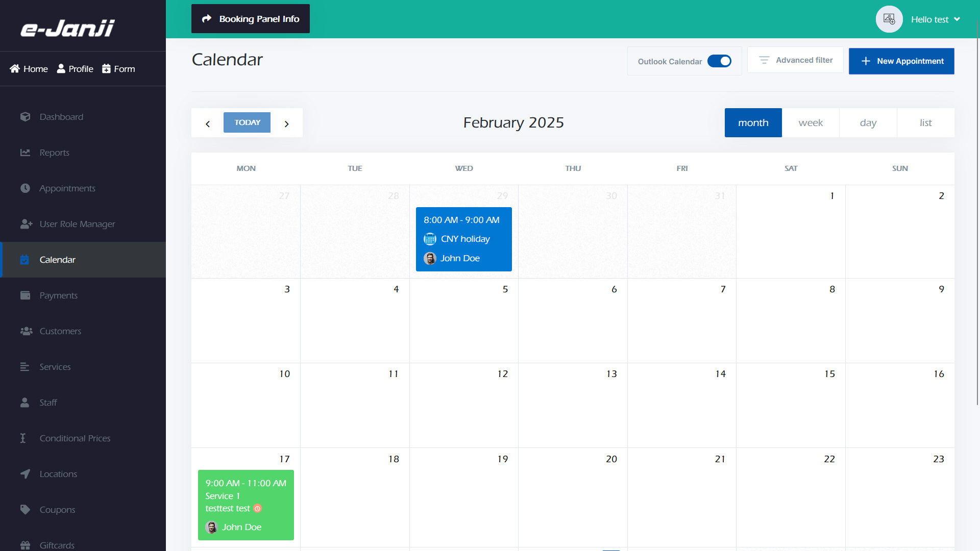Click the Coupons tag icon
This screenshot has width=980, height=551.
point(25,510)
